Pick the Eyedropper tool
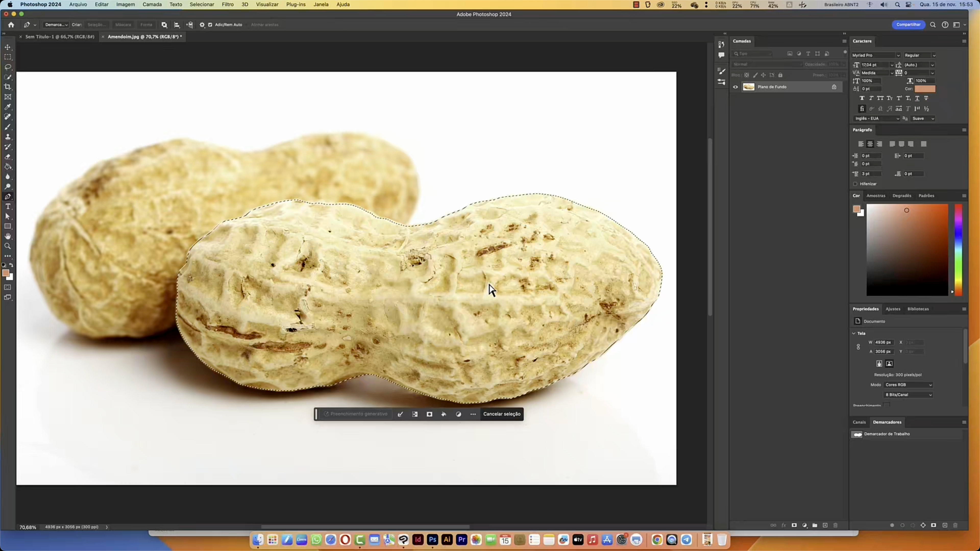 [x=8, y=107]
